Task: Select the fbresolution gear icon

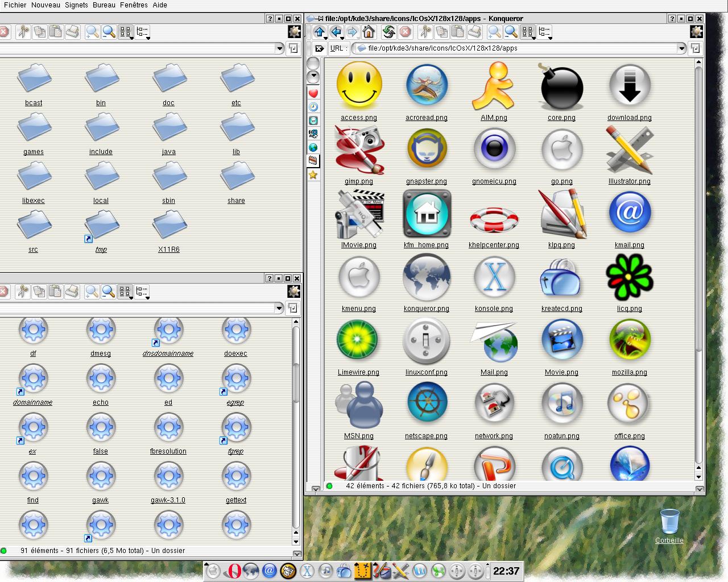Action: click(168, 427)
